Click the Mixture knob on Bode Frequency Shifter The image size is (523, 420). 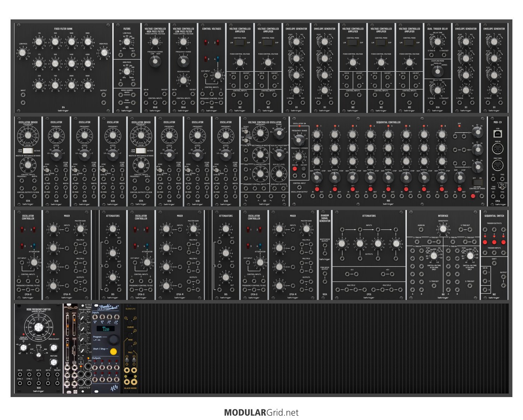coord(54,362)
